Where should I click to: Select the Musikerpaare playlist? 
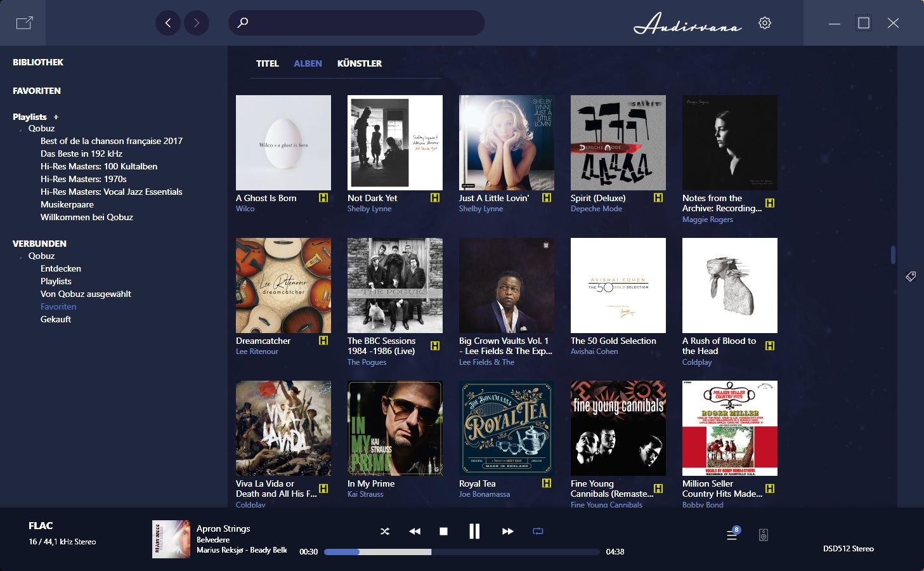pyautogui.click(x=67, y=204)
